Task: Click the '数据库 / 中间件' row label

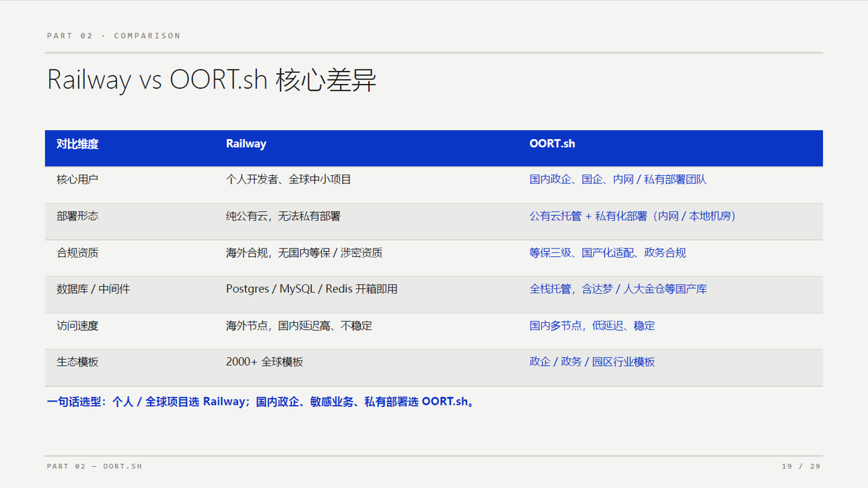Action: [93, 289]
